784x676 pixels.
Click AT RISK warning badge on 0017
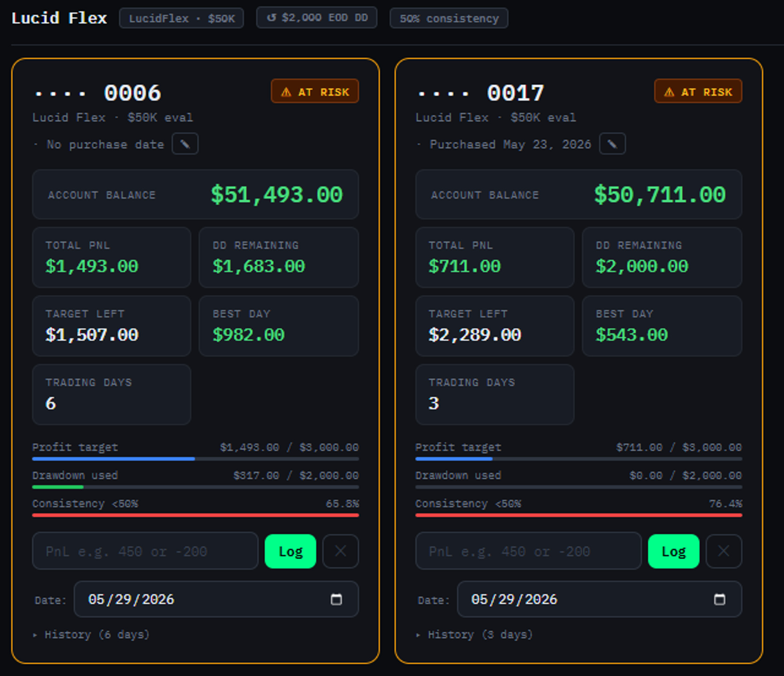click(698, 91)
